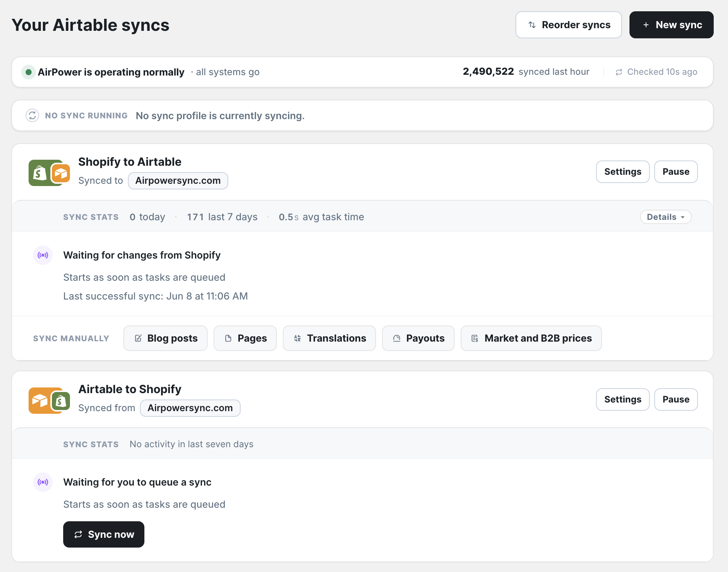Click the Airtable to Shopify title

pyautogui.click(x=130, y=389)
